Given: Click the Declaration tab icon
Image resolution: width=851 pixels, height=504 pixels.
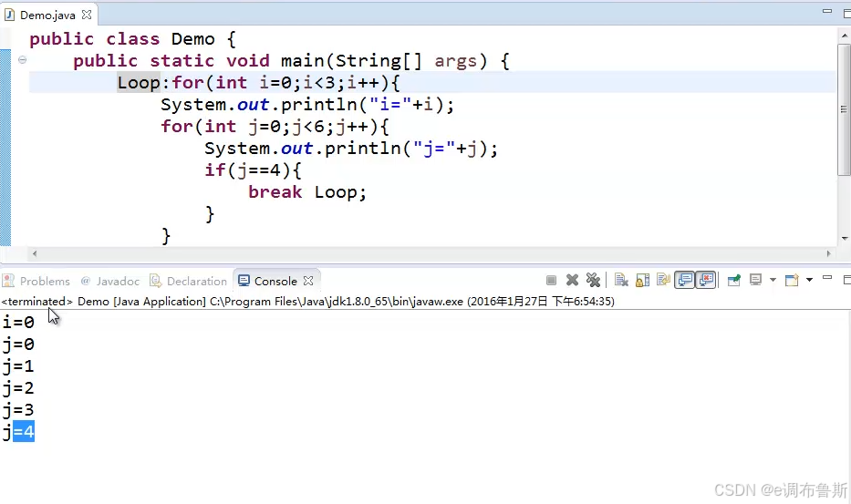Looking at the screenshot, I should (156, 281).
